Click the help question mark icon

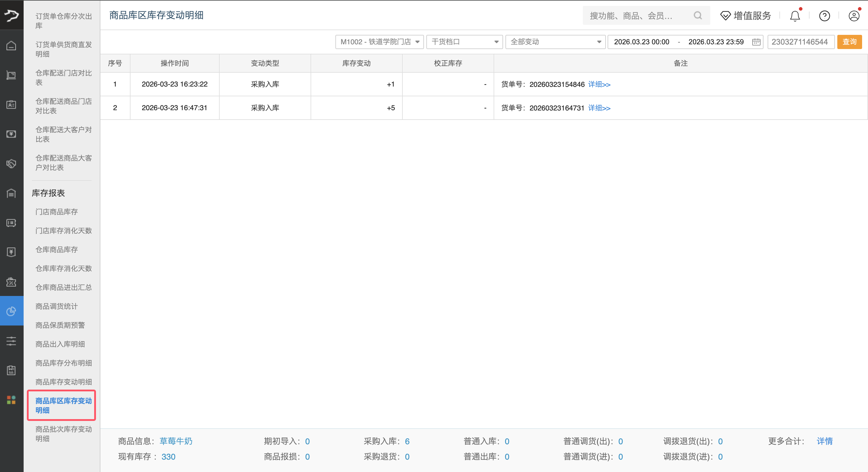(x=824, y=16)
